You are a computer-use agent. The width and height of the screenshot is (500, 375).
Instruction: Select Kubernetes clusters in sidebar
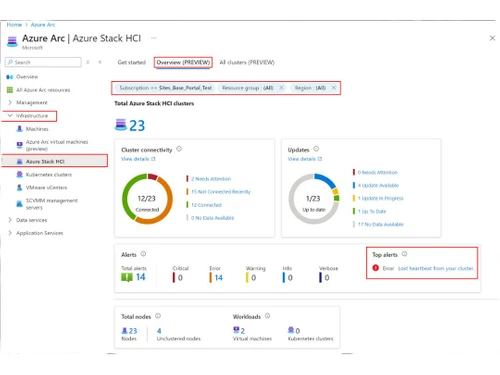pyautogui.click(x=49, y=174)
